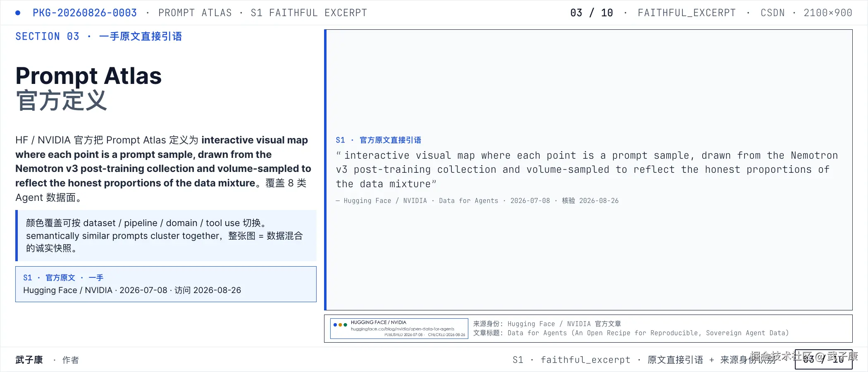Click the "2100×900" dimensions text
The width and height of the screenshot is (868, 372).
click(x=828, y=13)
